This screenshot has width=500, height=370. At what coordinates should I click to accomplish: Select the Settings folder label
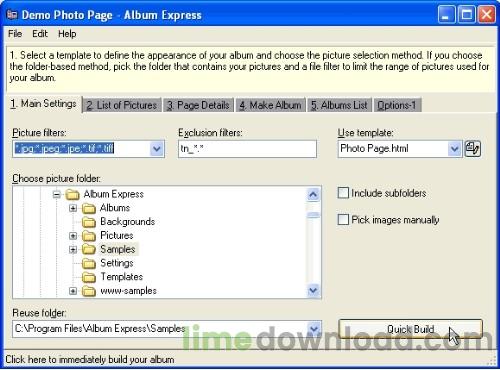117,263
